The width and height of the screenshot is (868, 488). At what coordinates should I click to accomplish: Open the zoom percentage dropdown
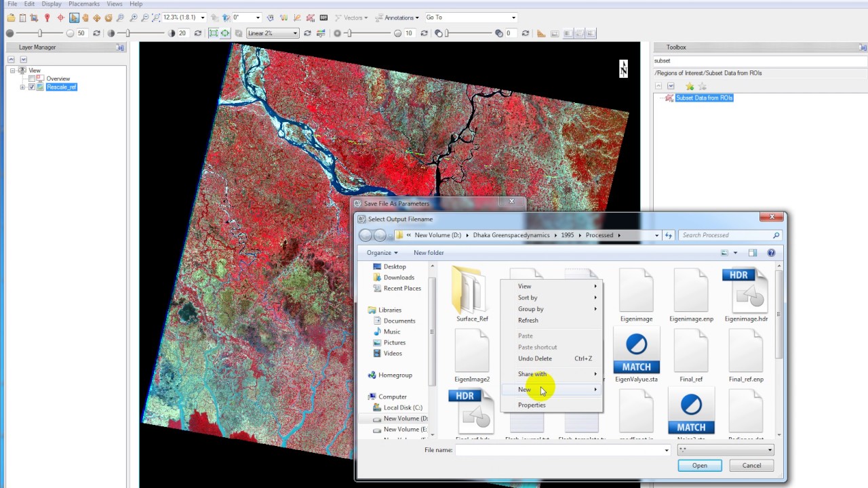[x=202, y=18]
